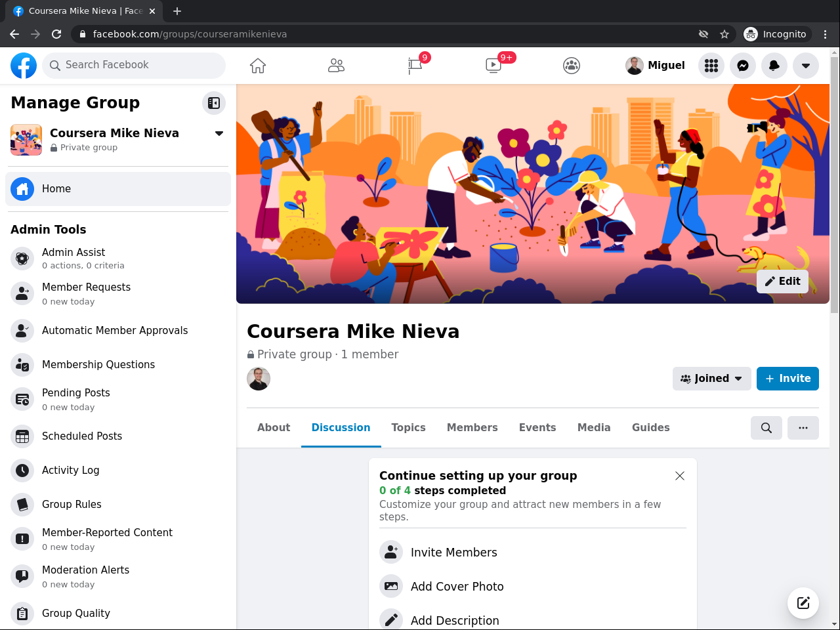The image size is (840, 630).
Task: Switch to the Guides tab
Action: point(651,428)
